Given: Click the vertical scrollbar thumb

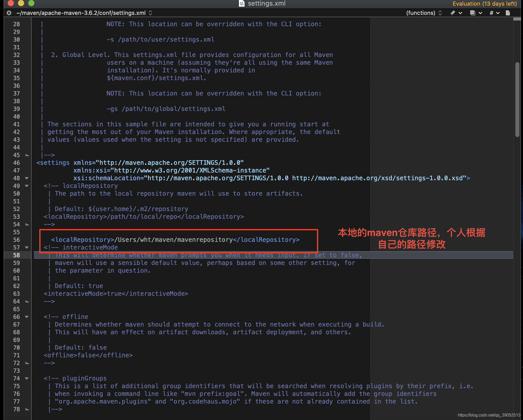Looking at the screenshot, I should click(517, 100).
